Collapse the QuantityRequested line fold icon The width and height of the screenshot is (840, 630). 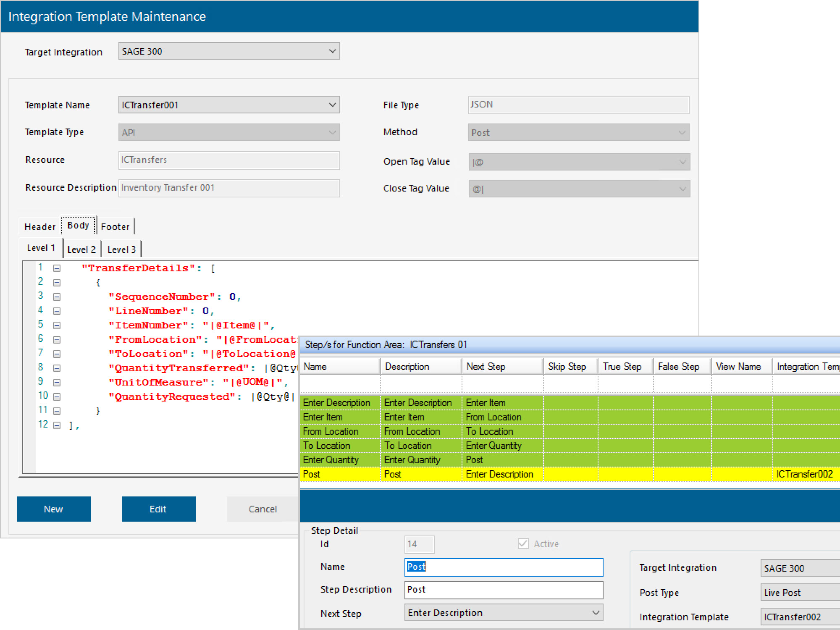tap(57, 396)
